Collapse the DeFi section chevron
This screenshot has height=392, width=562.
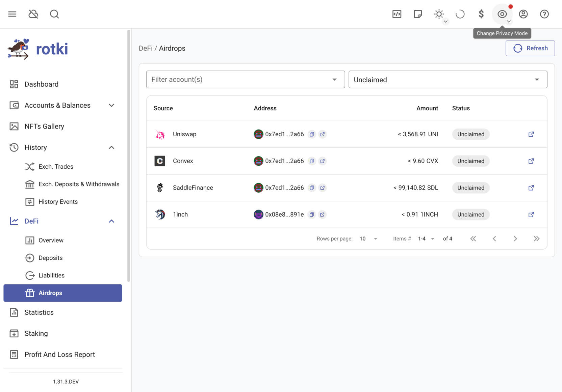111,221
